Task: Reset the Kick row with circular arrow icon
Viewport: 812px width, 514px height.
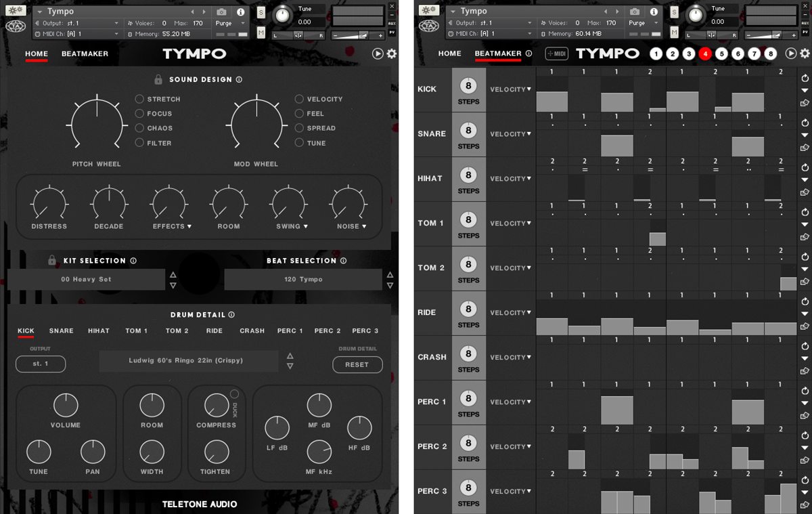Action: point(805,79)
